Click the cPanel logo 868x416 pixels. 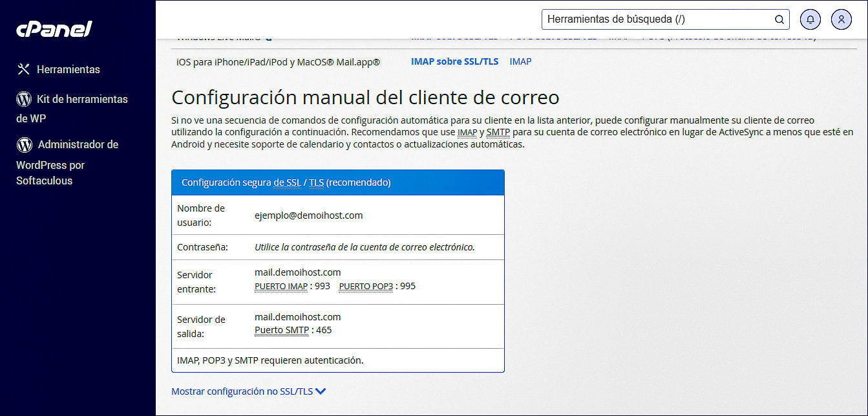[x=54, y=30]
